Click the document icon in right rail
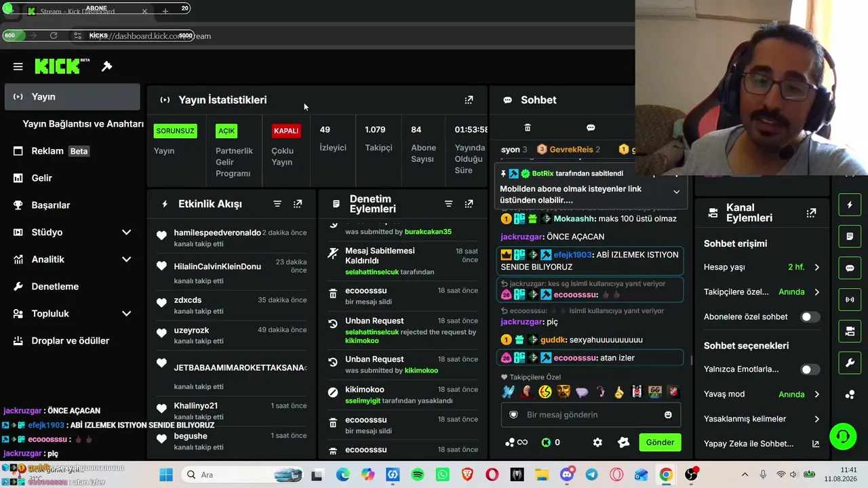The height and width of the screenshot is (488, 868). pyautogui.click(x=850, y=237)
